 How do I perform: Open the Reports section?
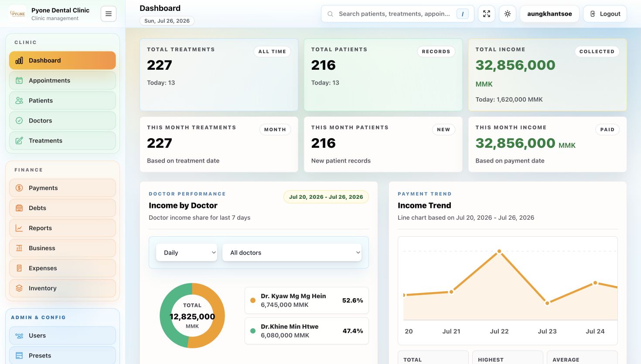(x=62, y=228)
